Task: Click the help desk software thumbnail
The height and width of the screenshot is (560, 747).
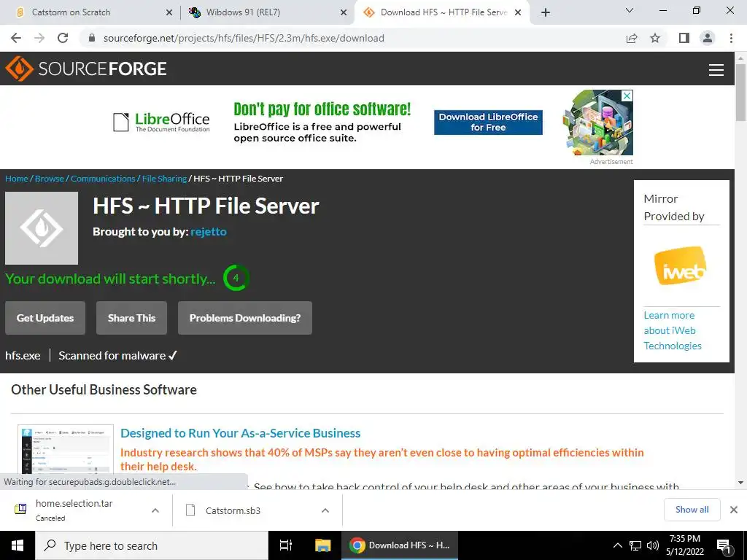Action: click(x=66, y=449)
